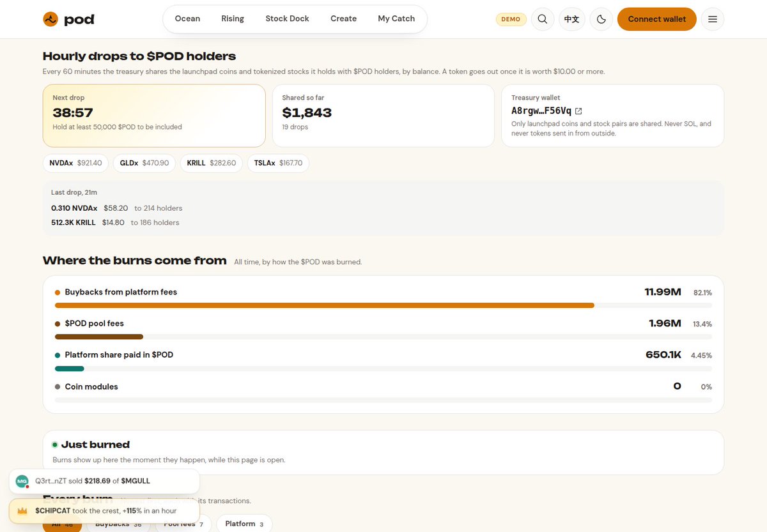Click the Connect wallet button
Screen dimensions: 767x532
tap(657, 19)
